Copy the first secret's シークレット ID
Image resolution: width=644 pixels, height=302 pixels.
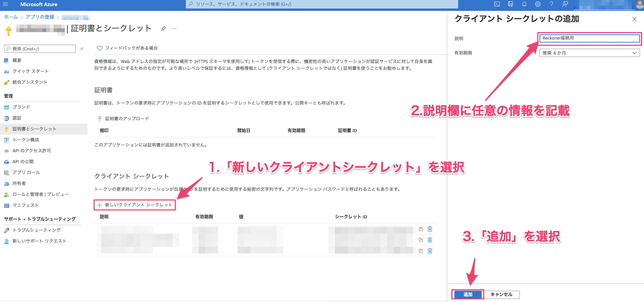click(x=421, y=229)
